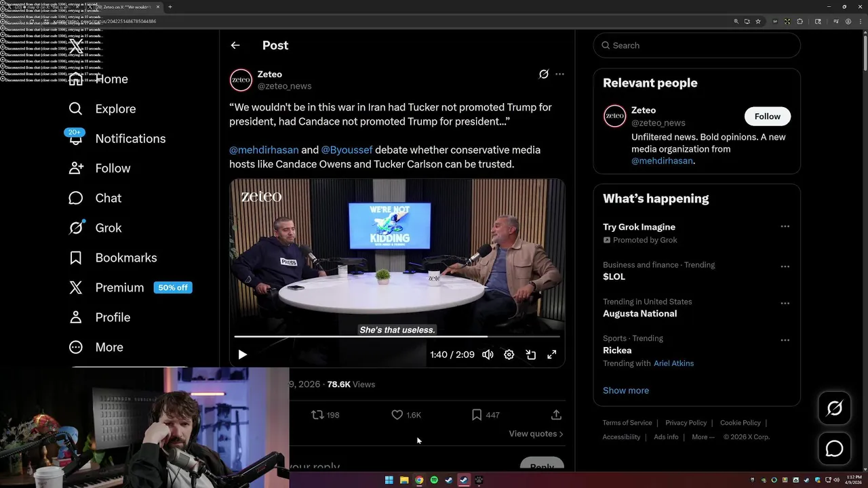
Task: Open the Follow page in the sidebar
Action: pyautogui.click(x=100, y=169)
